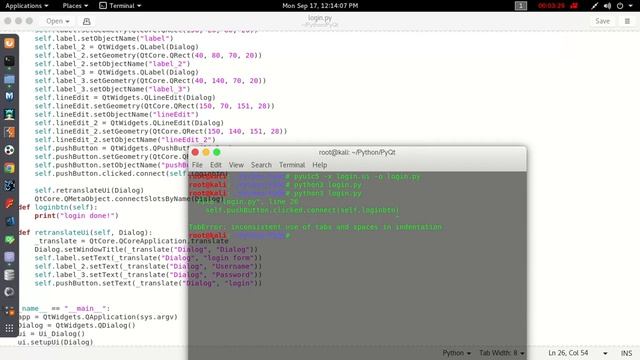
Task: Click the terminal's last empty prompt line
Action: pos(239,236)
